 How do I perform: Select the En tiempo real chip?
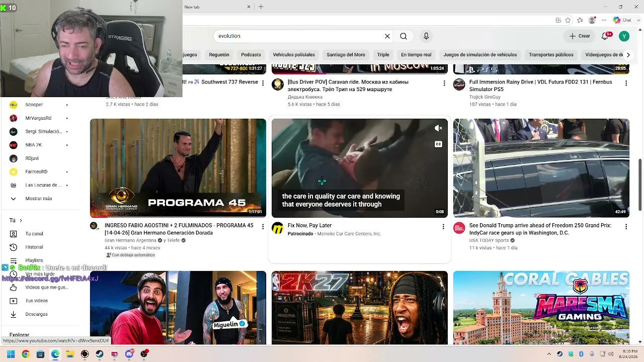coord(416,55)
